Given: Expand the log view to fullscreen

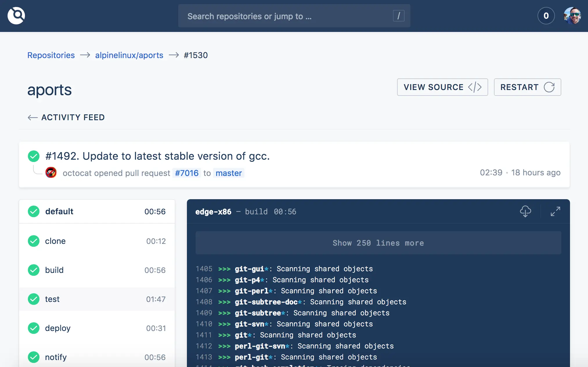Looking at the screenshot, I should coord(555,211).
